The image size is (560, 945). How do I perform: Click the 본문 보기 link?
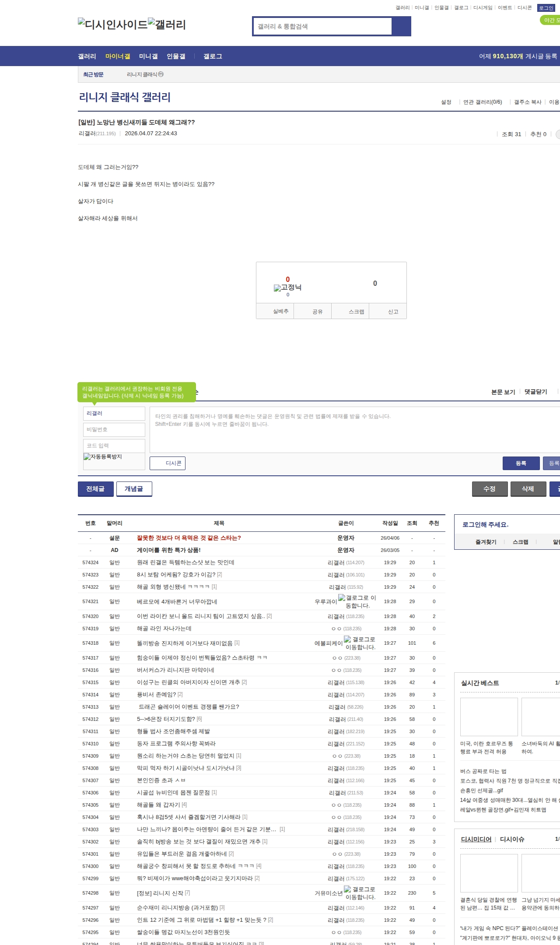click(503, 392)
